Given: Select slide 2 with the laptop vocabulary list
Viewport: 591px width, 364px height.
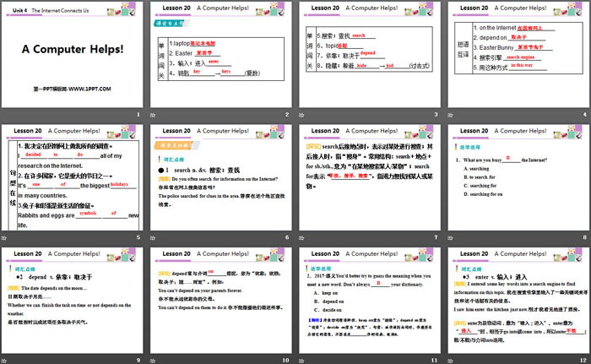Looking at the screenshot, I should (x=221, y=54).
